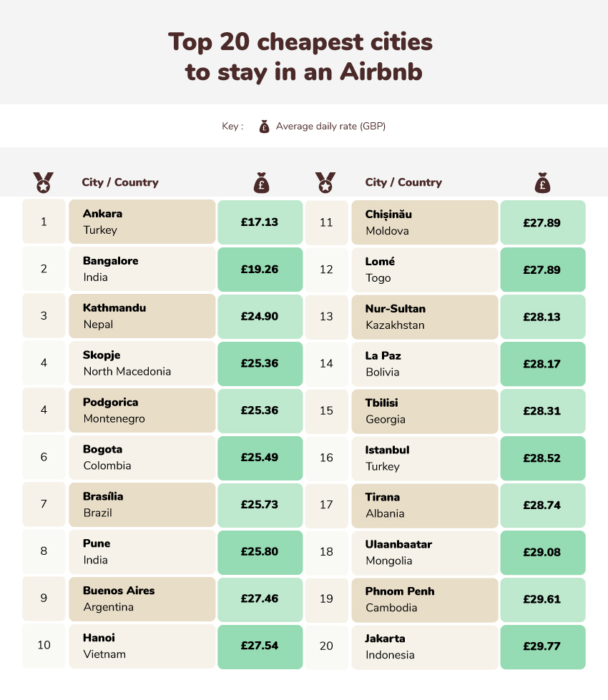Select the Chișinău, Moldova entry
Image resolution: width=608 pixels, height=700 pixels.
[x=425, y=222]
